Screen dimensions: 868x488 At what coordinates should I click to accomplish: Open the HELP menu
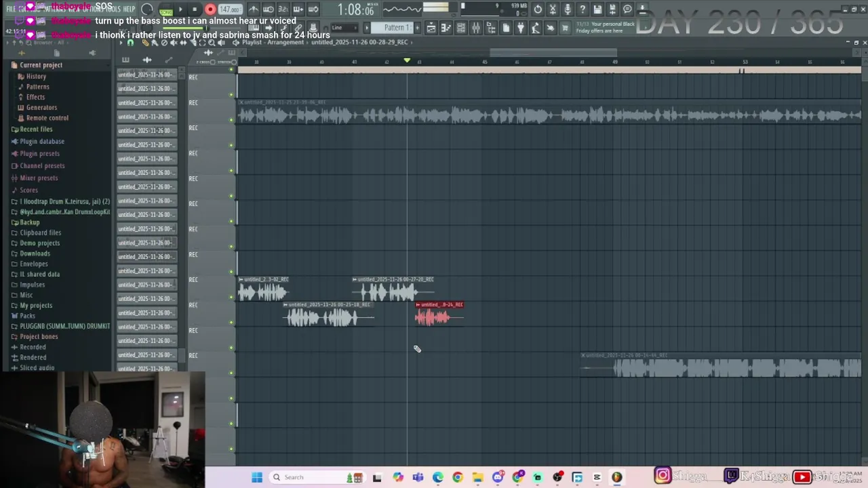(x=129, y=9)
